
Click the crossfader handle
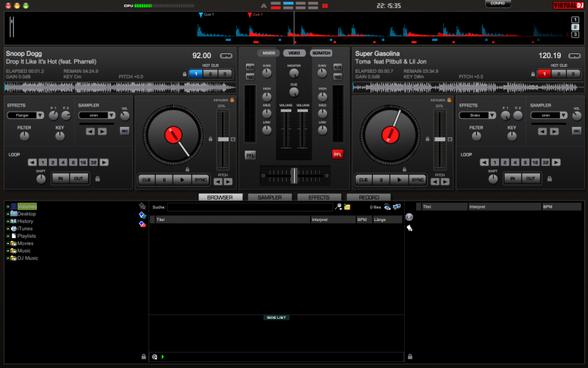(295, 176)
